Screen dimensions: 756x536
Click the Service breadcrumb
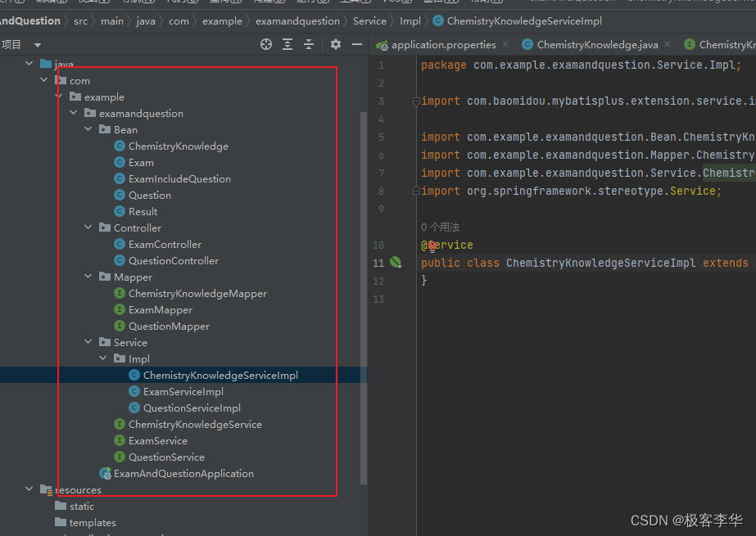369,21
